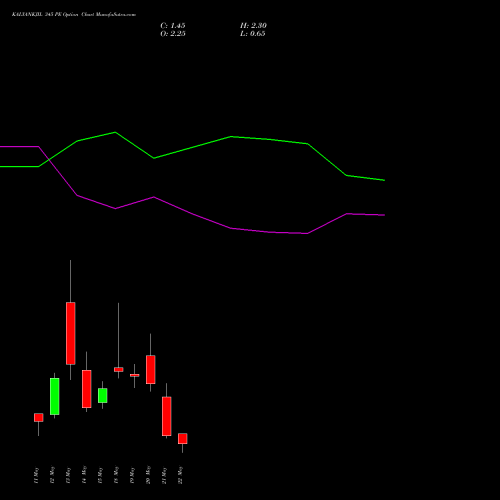Screen dimensions: 500x500
Task: Select the tiny red doji candle for 19 May
Action: point(134,375)
